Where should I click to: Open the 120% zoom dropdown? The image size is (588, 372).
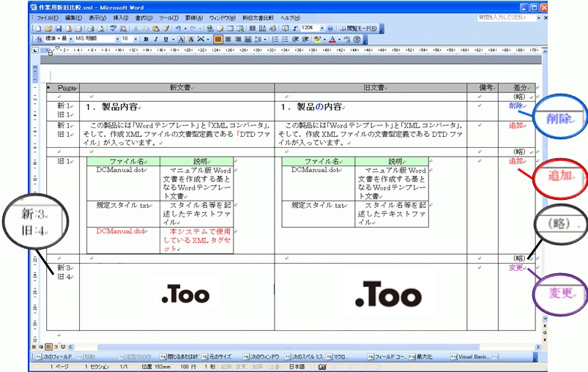point(321,29)
